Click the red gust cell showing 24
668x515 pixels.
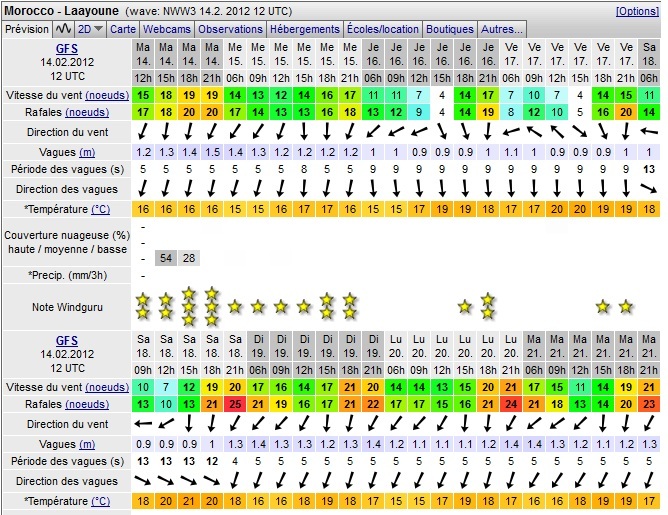click(511, 404)
